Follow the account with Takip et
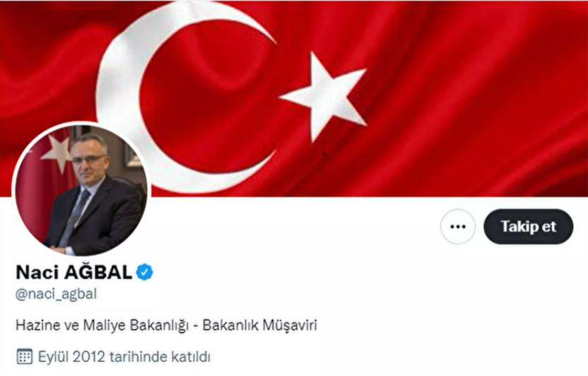This screenshot has width=588, height=376. click(529, 226)
